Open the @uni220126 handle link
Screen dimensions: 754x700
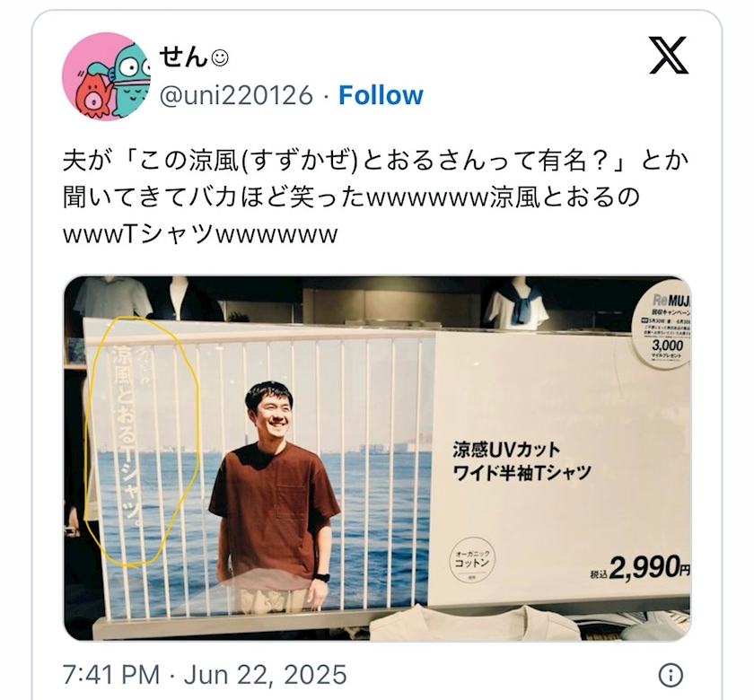pyautogui.click(x=236, y=95)
